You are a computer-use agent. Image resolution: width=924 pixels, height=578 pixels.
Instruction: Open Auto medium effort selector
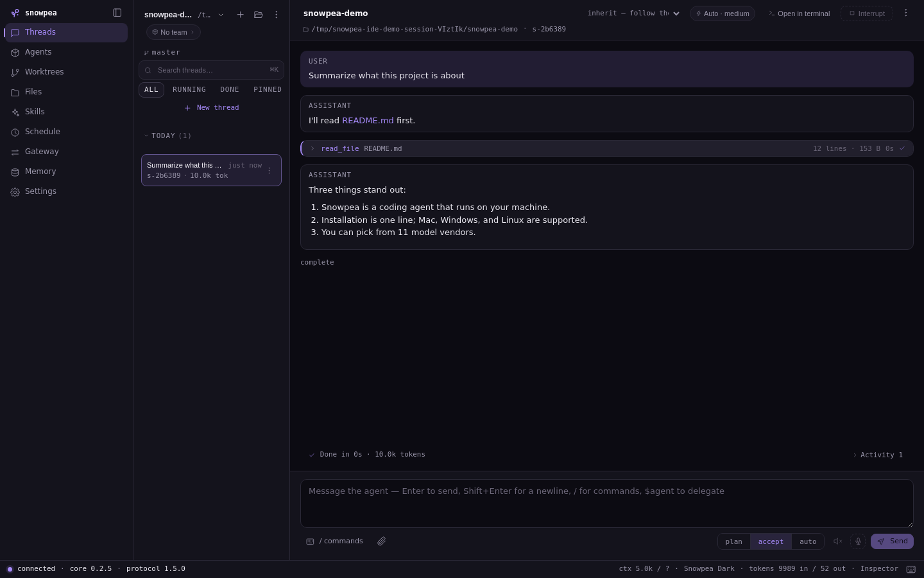[x=723, y=13]
